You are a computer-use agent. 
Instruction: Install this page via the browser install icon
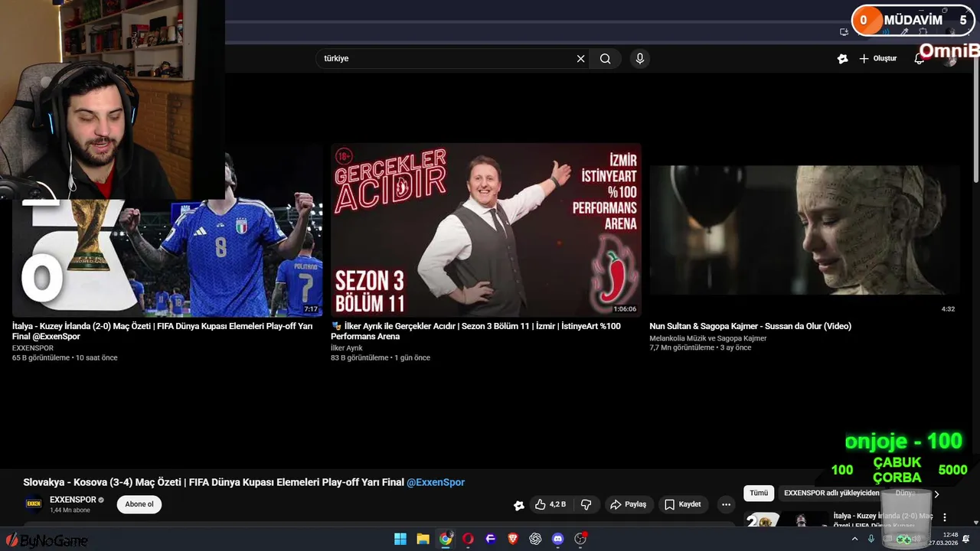(844, 32)
